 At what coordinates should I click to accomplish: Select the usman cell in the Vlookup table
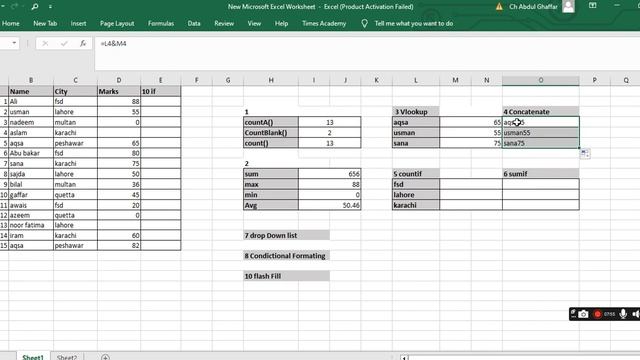(416, 133)
